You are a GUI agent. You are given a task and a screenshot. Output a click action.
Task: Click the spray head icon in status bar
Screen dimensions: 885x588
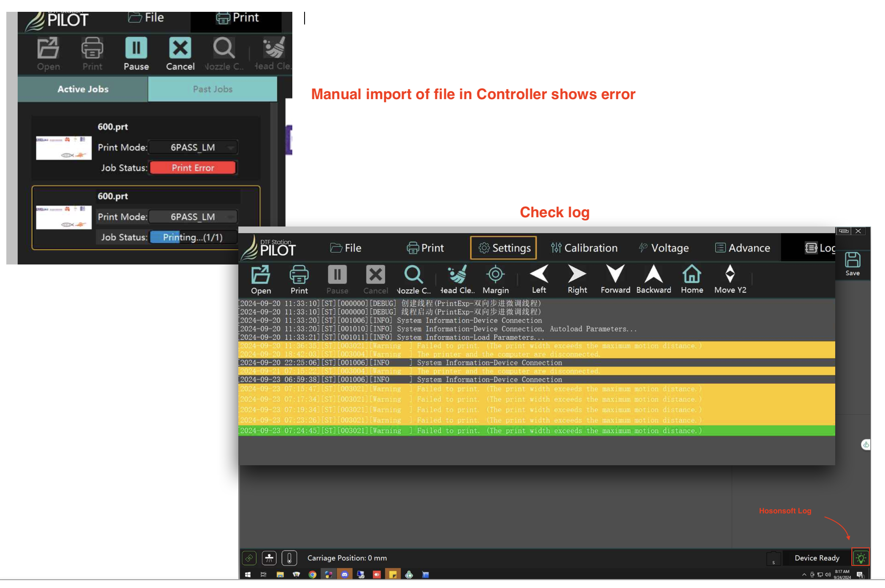[269, 558]
